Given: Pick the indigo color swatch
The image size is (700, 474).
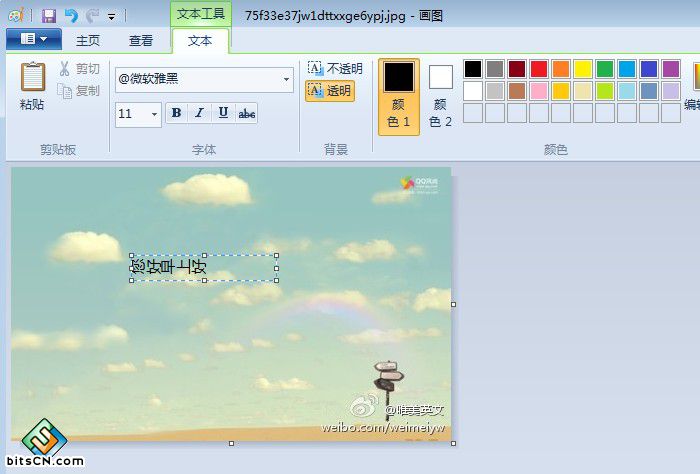Looking at the screenshot, I should tap(649, 69).
